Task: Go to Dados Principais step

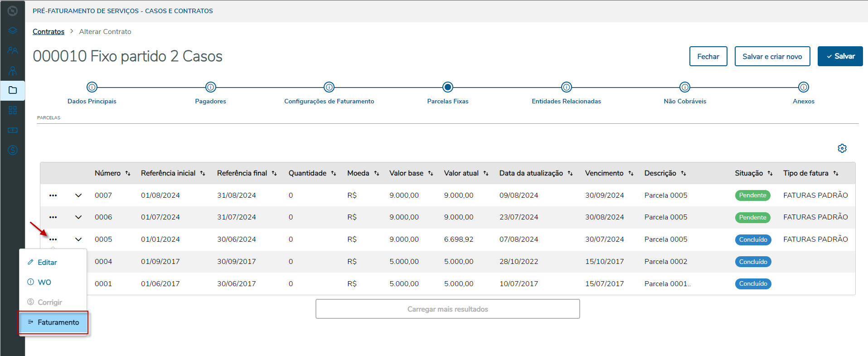Action: pos(92,87)
